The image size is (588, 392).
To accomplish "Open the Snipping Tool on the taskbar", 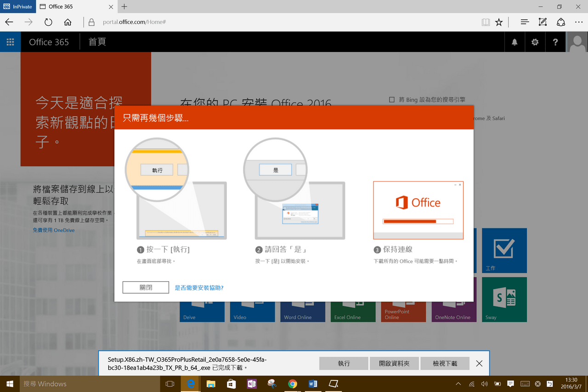I will click(x=272, y=384).
